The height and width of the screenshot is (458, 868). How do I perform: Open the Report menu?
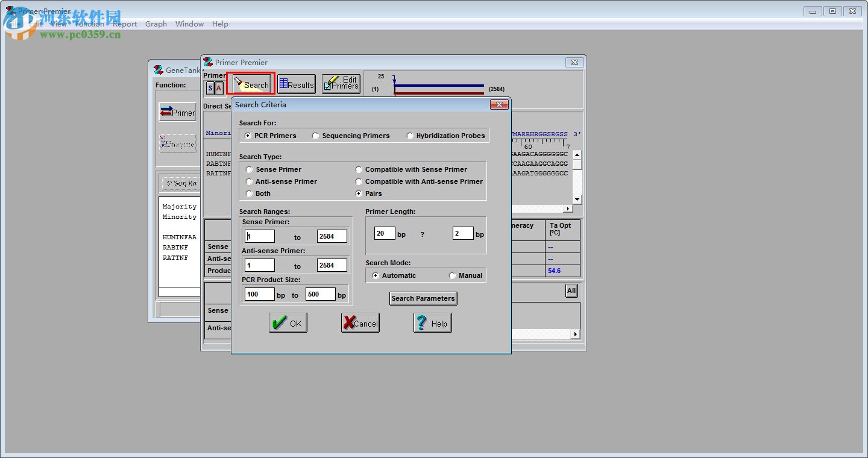click(125, 24)
